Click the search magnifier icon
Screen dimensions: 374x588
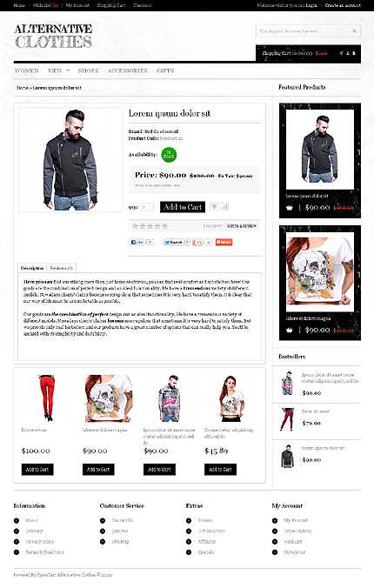coord(354,31)
